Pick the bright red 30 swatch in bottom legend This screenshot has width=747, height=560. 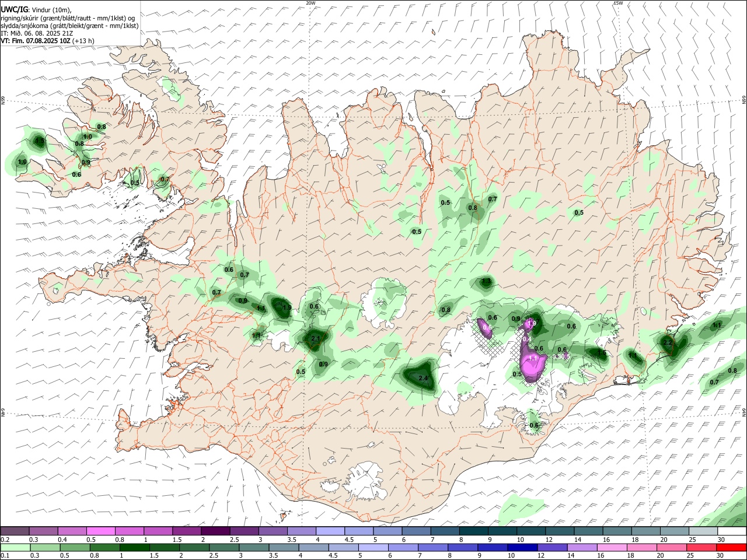(x=731, y=548)
